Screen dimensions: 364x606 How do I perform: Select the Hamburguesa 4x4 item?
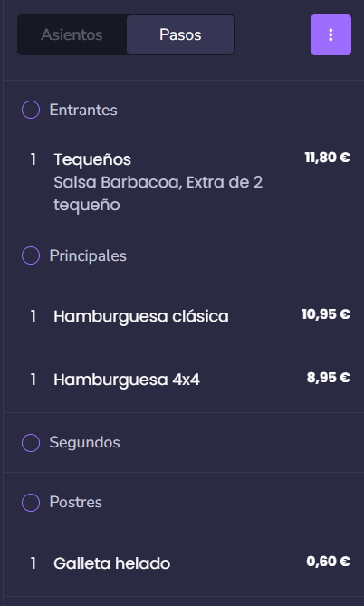(x=184, y=380)
